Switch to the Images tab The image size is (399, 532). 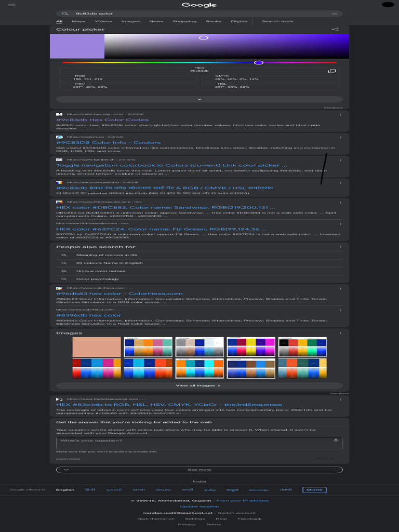click(130, 21)
